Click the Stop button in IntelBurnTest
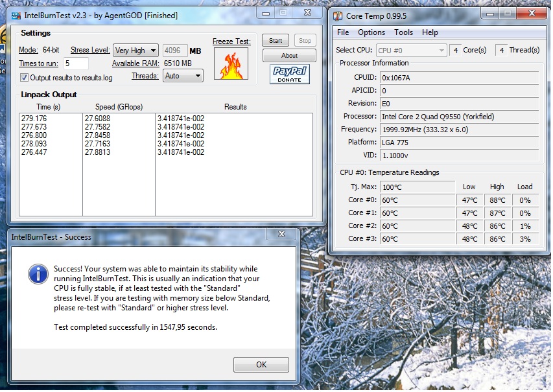Image resolution: width=553 pixels, height=392 pixels. coord(305,41)
